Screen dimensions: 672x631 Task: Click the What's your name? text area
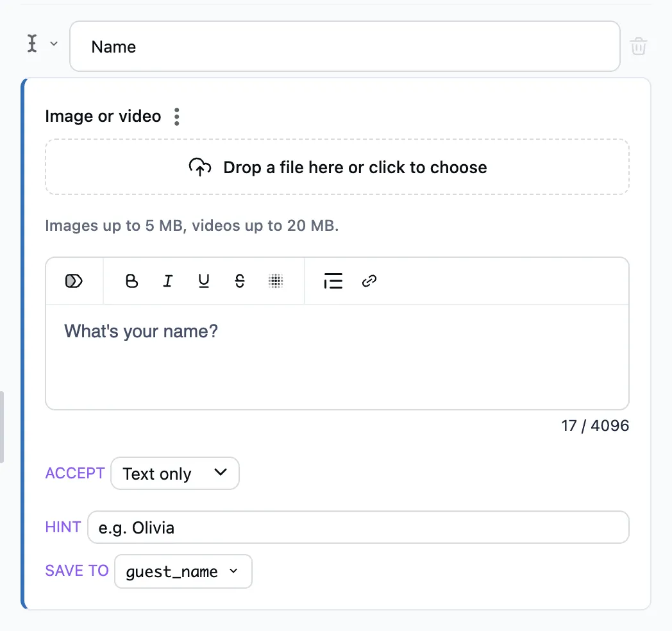(337, 357)
